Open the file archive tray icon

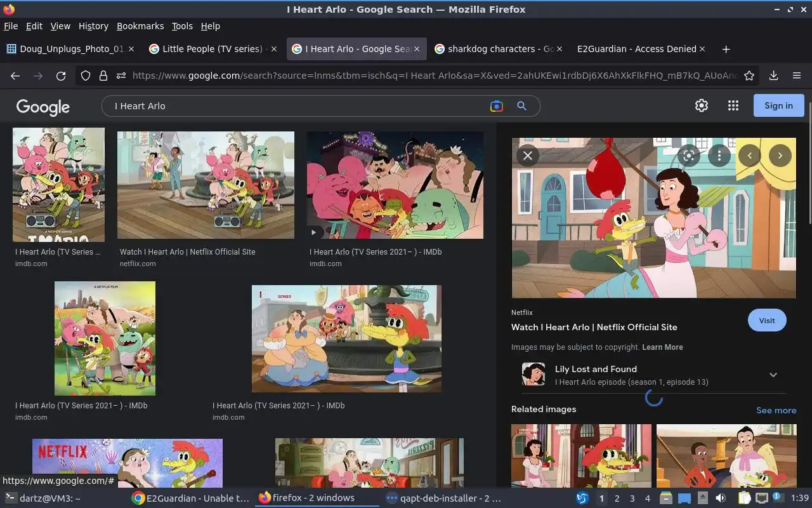click(x=665, y=498)
